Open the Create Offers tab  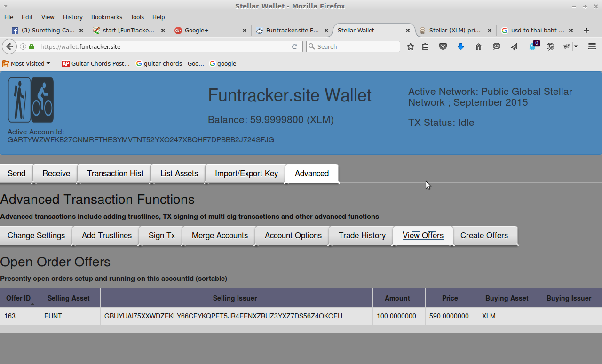coord(484,235)
